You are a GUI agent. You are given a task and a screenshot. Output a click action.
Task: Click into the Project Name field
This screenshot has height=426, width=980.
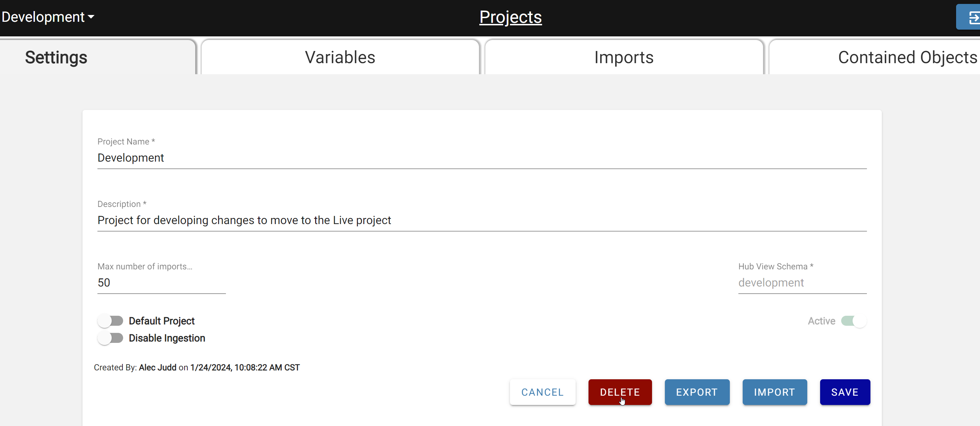coord(481,158)
